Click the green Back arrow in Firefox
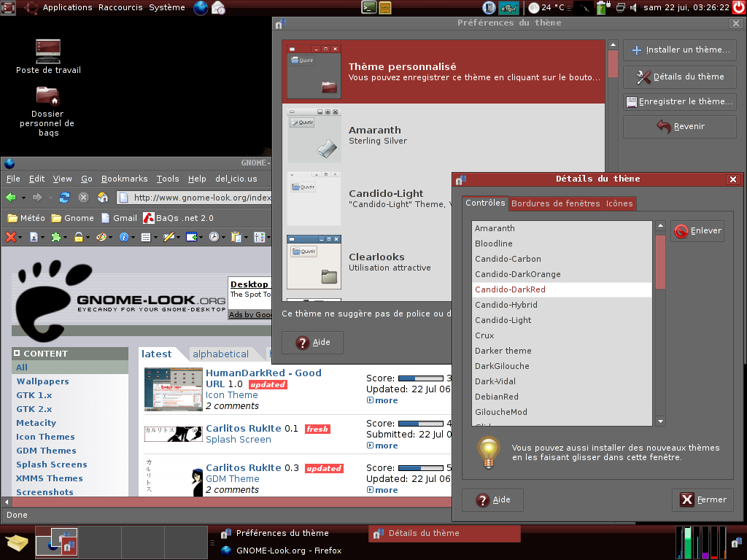This screenshot has height=560, width=747. point(11,197)
